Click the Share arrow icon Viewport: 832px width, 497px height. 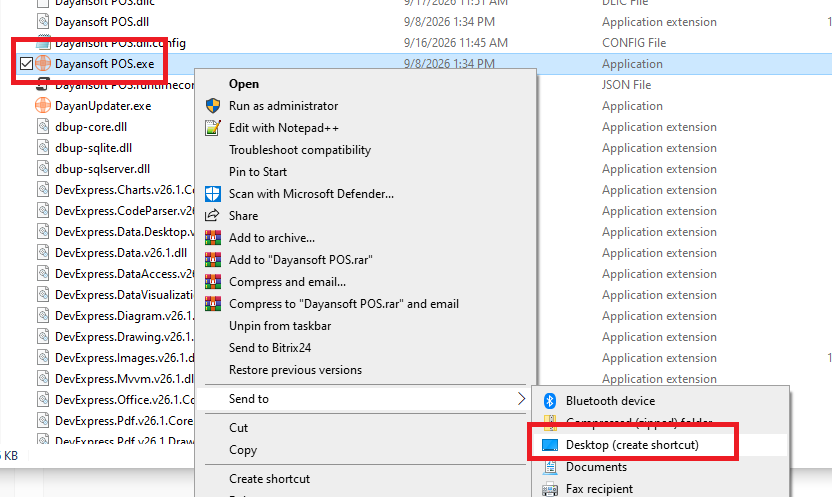(212, 215)
